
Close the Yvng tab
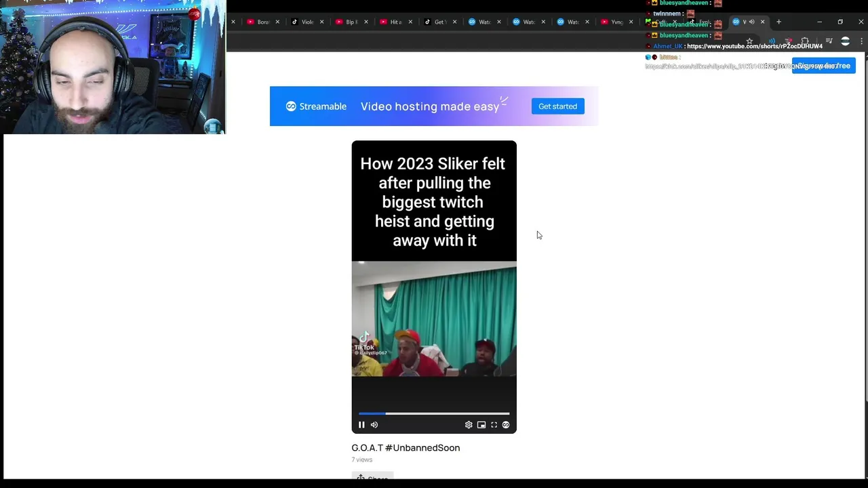[631, 22]
